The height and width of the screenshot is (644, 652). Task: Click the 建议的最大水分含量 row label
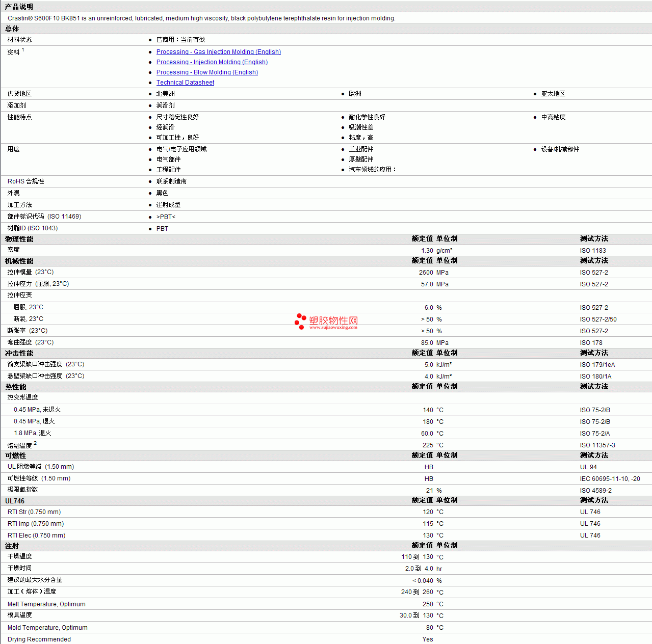click(x=35, y=580)
